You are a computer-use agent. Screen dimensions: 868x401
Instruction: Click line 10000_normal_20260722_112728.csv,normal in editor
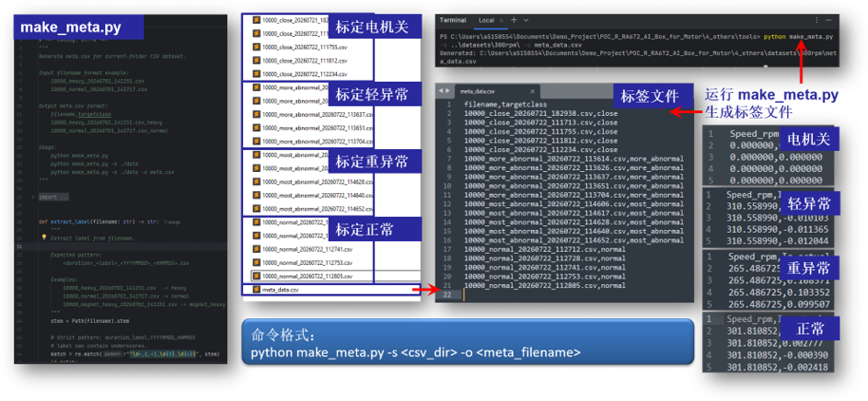click(545, 258)
